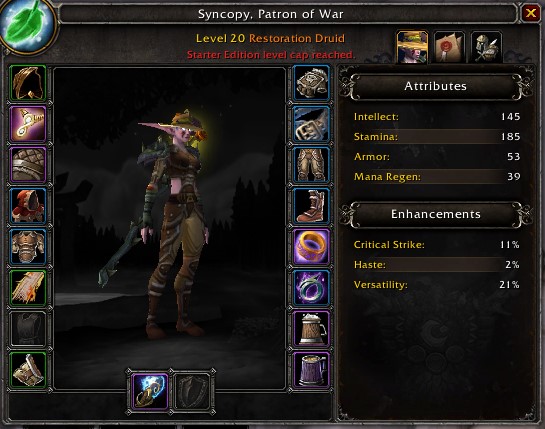
Task: Select the belt slot icon
Action: coord(311,124)
